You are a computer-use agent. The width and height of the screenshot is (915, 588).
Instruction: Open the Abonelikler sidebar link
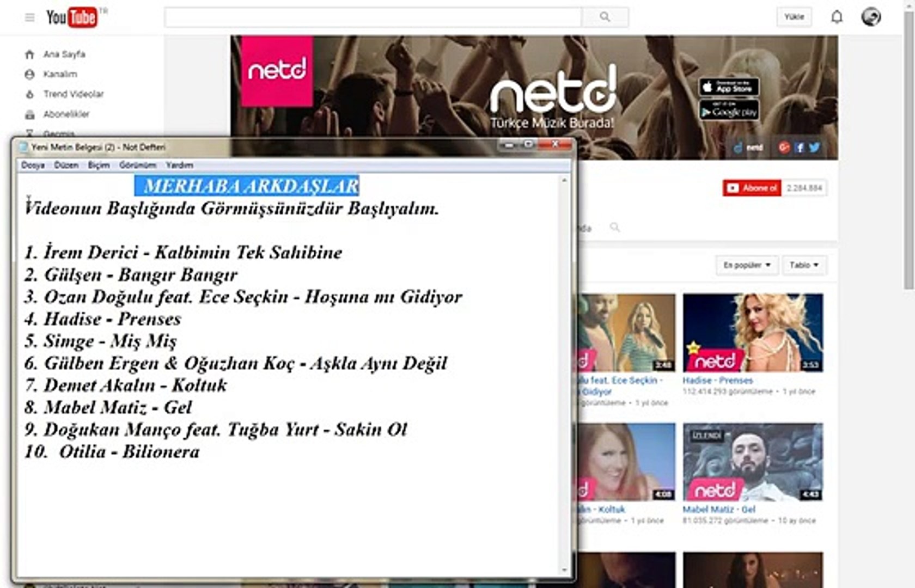[x=66, y=114]
